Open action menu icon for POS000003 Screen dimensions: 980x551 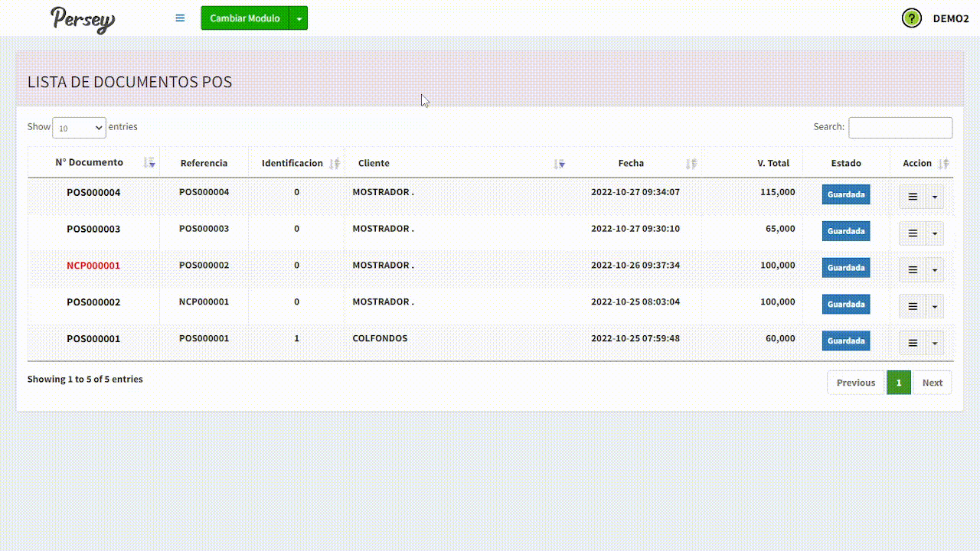click(x=912, y=233)
